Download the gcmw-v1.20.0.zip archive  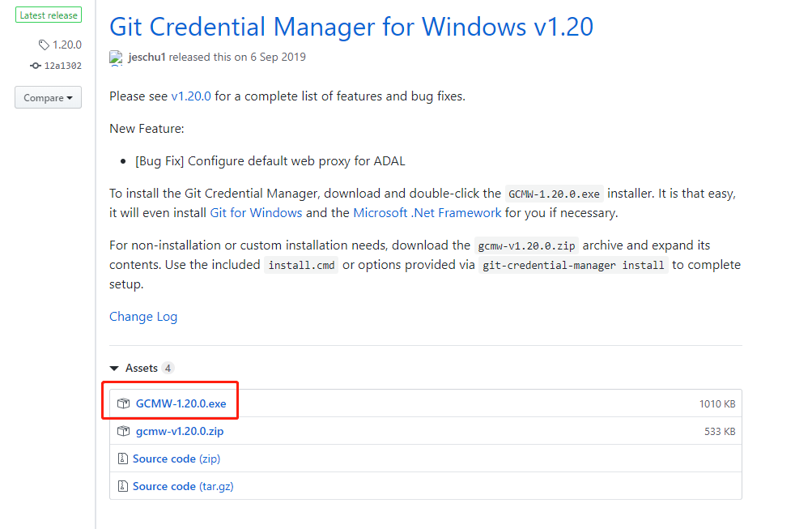click(x=180, y=431)
